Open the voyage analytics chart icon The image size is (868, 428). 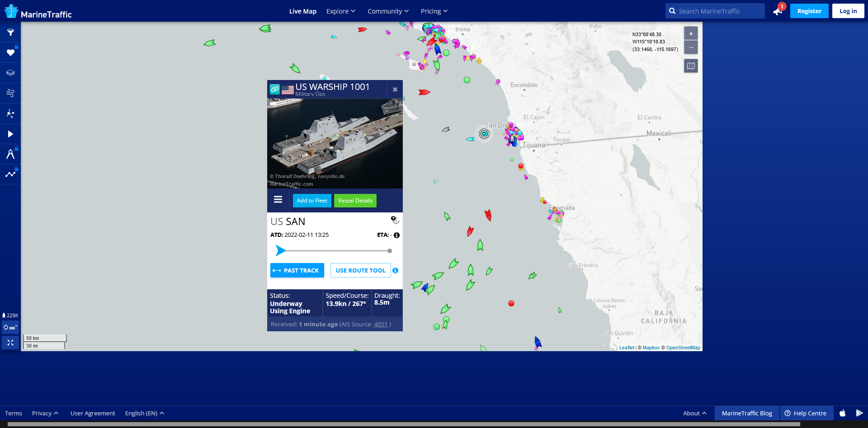tap(10, 174)
